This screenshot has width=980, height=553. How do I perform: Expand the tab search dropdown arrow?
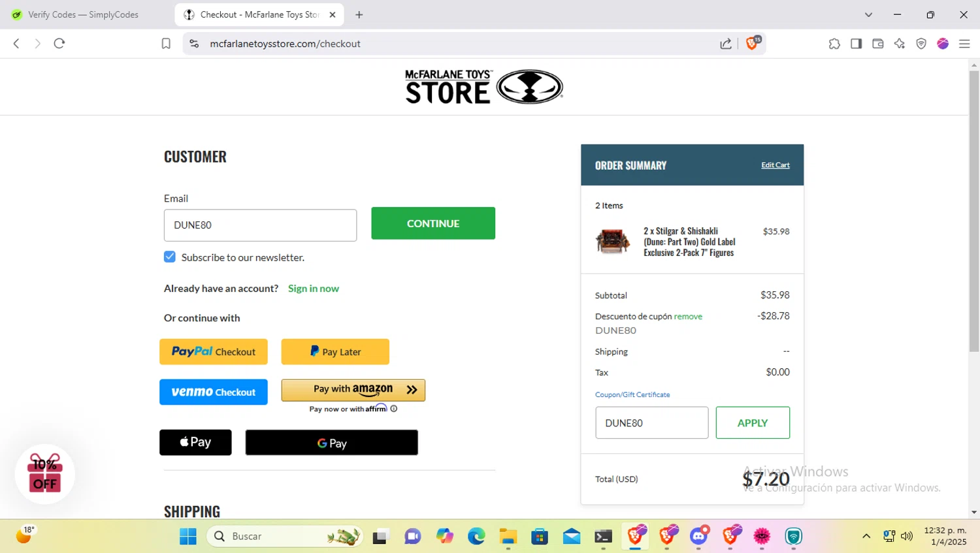coord(868,14)
